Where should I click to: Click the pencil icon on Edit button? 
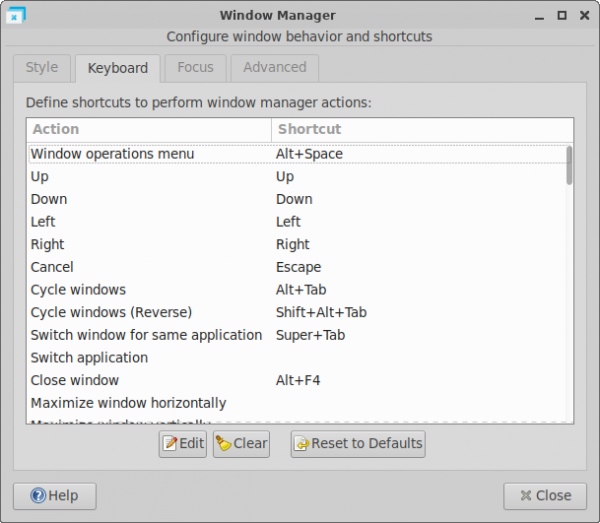(170, 443)
